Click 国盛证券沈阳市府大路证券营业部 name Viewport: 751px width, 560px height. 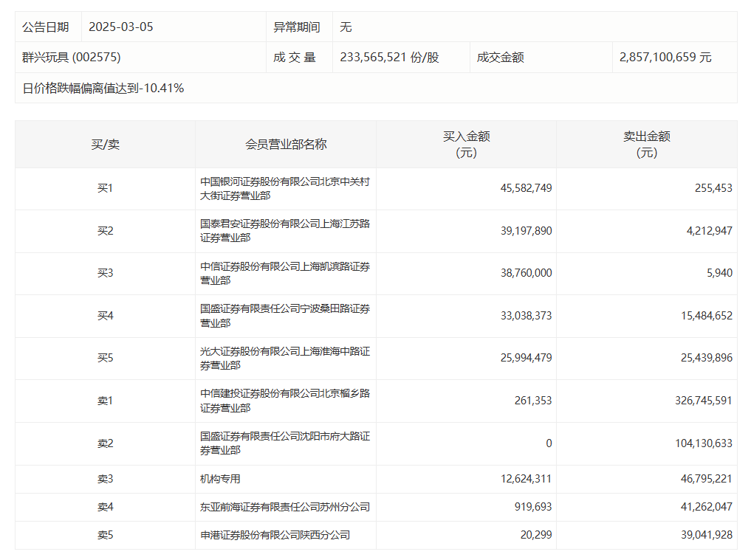[284, 443]
